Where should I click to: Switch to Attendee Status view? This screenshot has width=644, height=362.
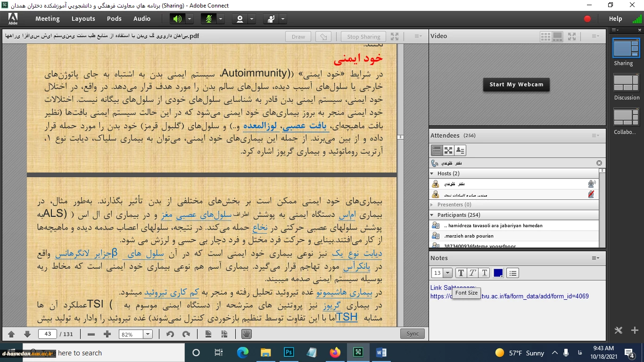[x=460, y=150]
